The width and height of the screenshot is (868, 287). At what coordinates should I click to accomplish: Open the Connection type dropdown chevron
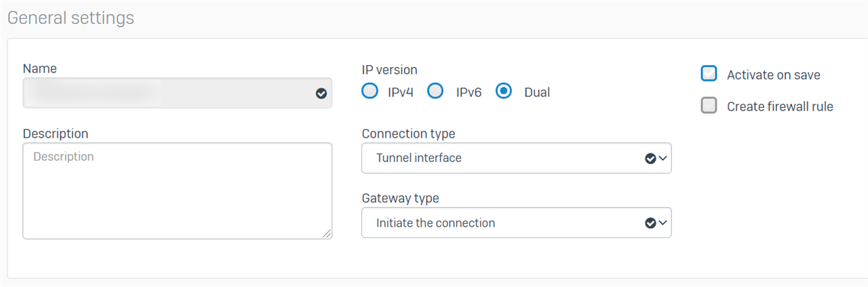[x=663, y=158]
